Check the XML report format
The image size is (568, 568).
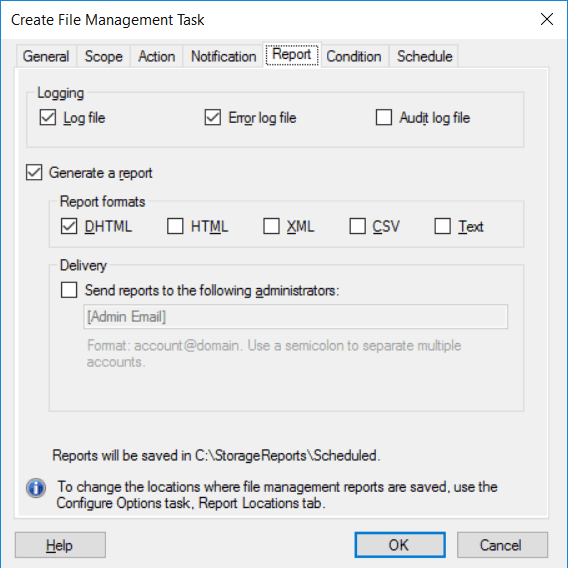tap(271, 226)
